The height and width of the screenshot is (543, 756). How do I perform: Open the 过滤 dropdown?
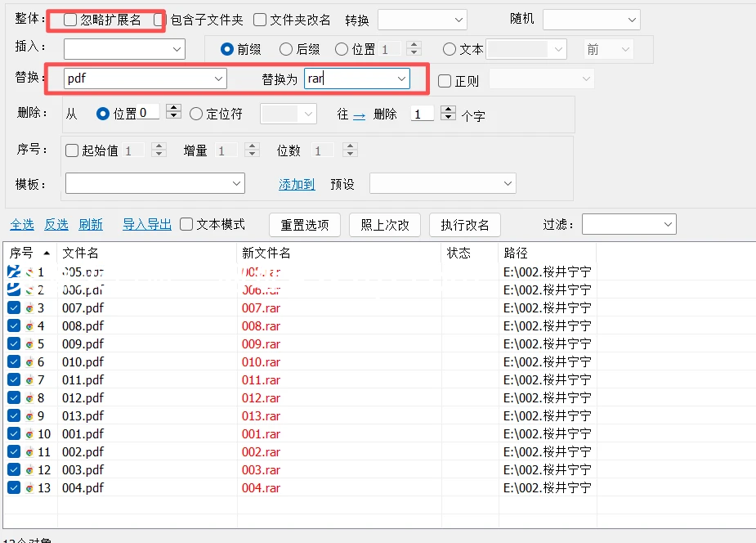click(x=629, y=224)
